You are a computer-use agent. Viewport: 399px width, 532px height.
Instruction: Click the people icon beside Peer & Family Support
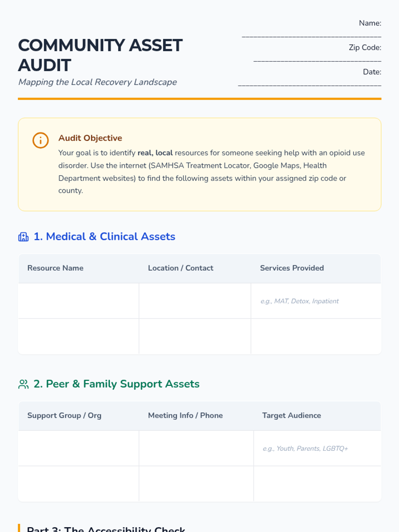pos(23,384)
